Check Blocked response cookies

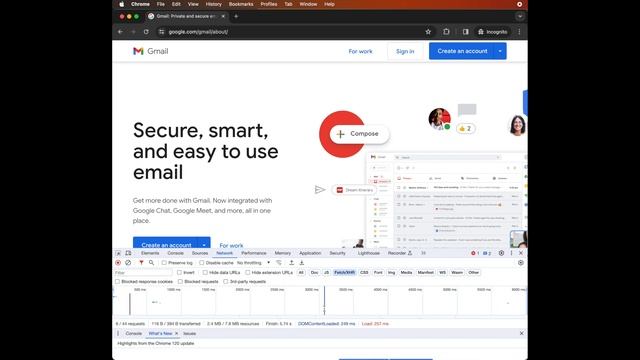point(118,282)
